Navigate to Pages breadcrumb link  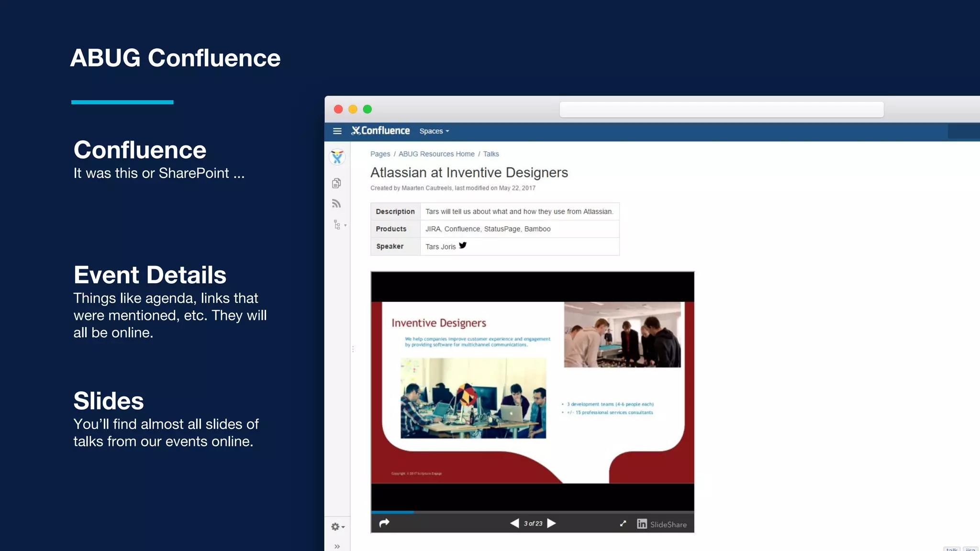[x=380, y=154]
